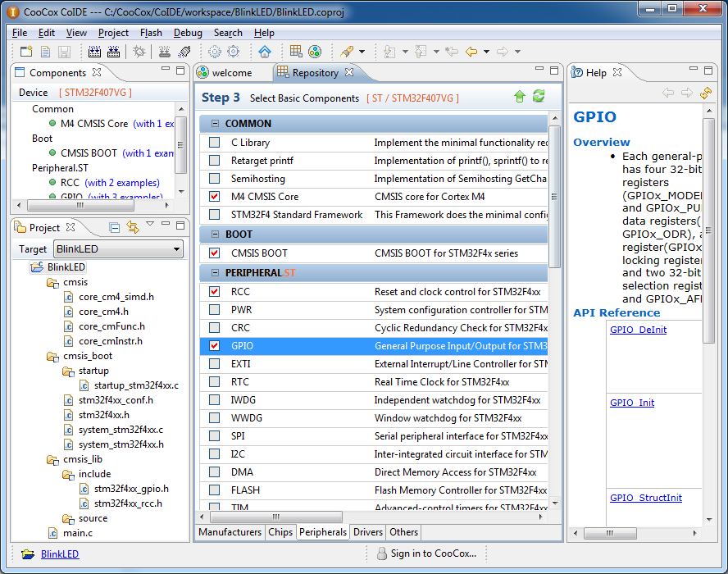The width and height of the screenshot is (728, 574).
Task: Uncheck the RCC peripheral checkbox
Action: 214,292
